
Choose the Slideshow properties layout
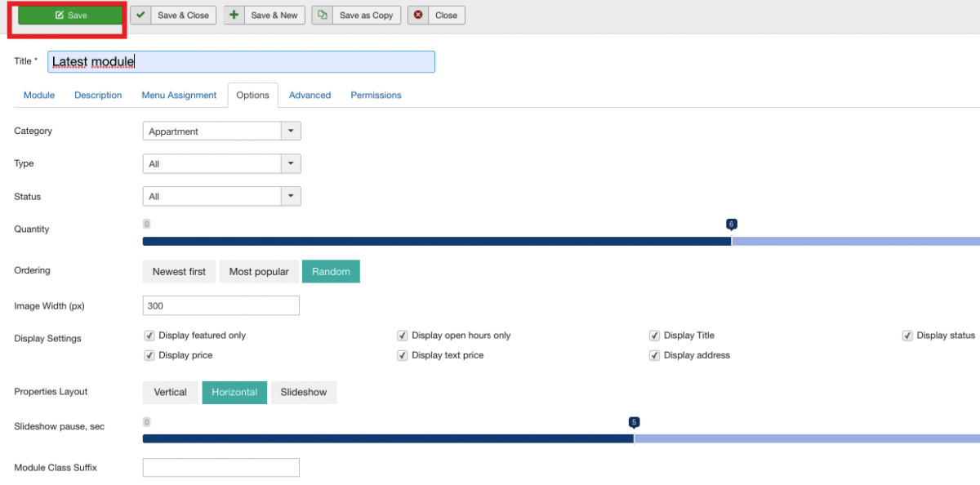[x=303, y=393]
